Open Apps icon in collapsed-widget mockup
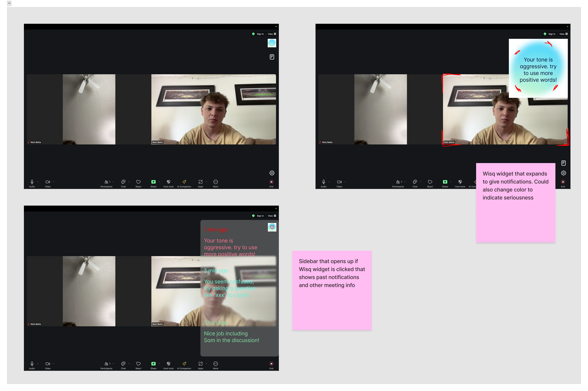The width and height of the screenshot is (588, 391). tap(200, 182)
